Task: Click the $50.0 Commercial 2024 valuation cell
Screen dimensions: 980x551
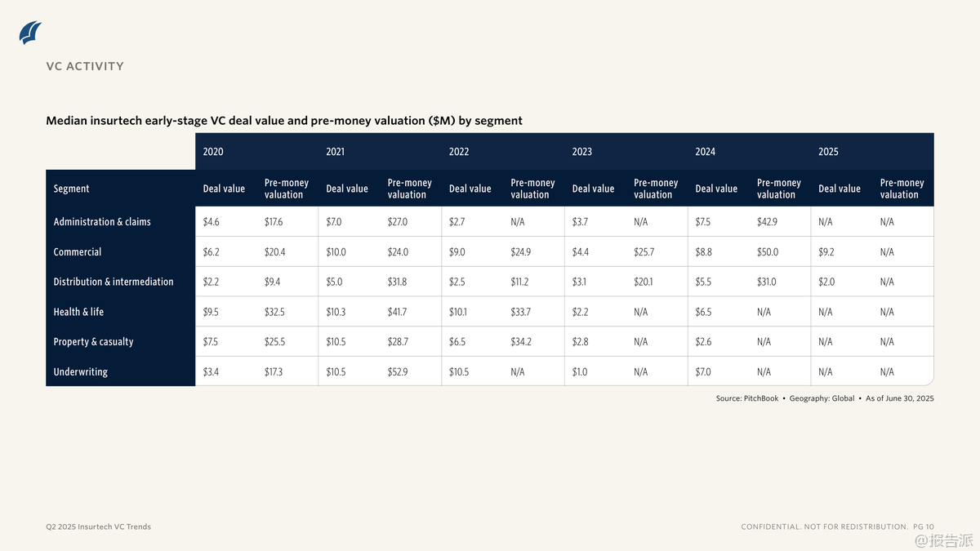Action: point(768,252)
